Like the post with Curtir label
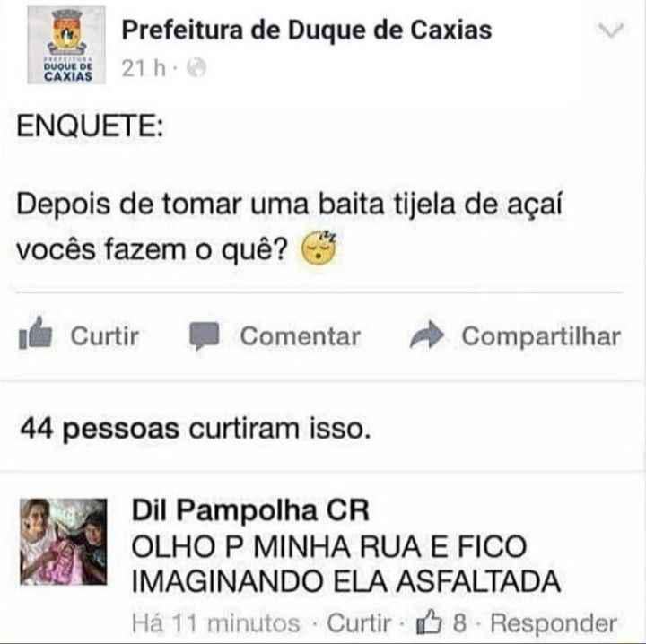Screen dimensions: 646x644 (105, 336)
